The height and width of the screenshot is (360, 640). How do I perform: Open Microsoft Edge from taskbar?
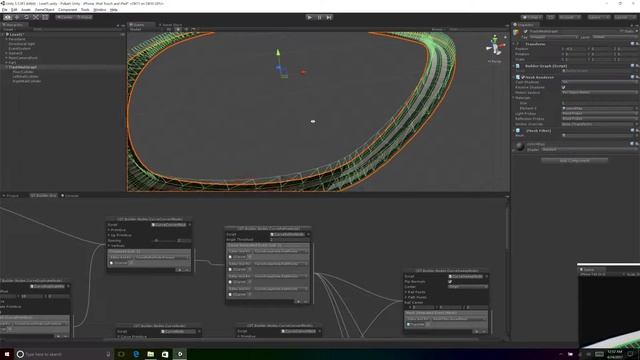tap(136, 354)
